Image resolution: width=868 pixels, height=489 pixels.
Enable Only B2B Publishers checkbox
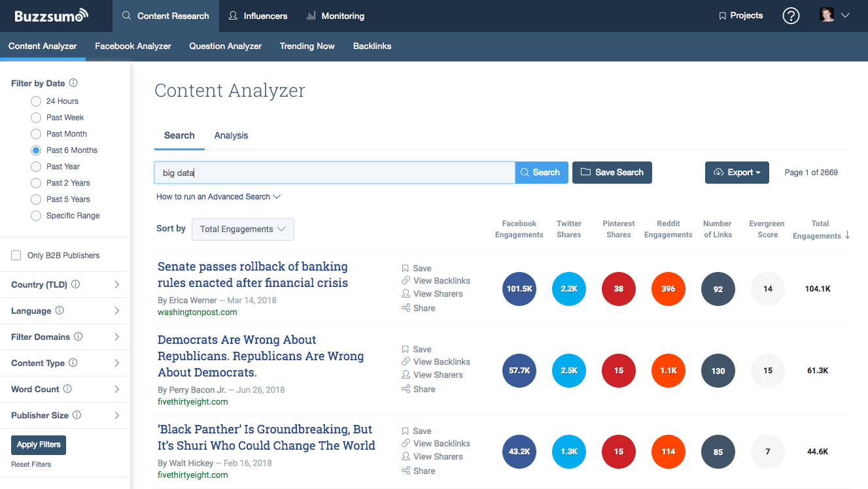click(16, 256)
